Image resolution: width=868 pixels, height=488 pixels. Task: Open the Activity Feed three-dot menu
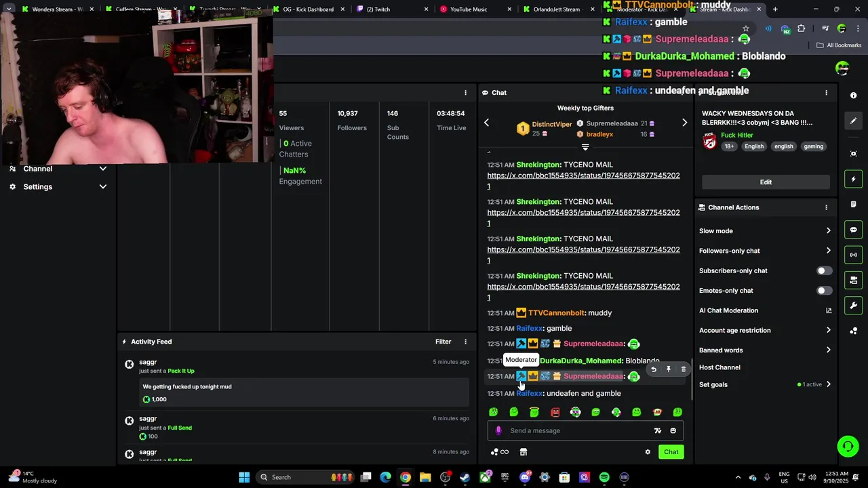(465, 342)
